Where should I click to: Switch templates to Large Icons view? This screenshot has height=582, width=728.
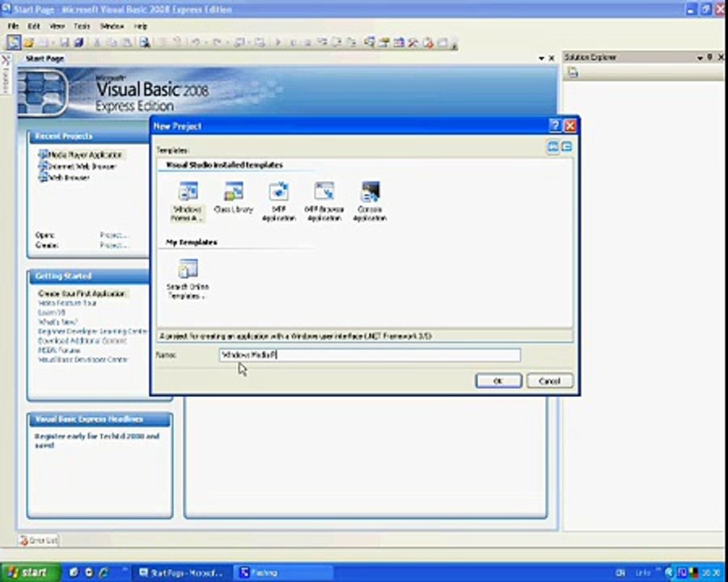click(553, 147)
